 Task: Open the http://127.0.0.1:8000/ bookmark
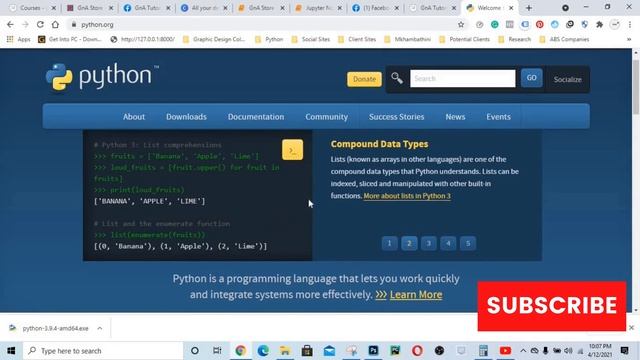click(143, 39)
